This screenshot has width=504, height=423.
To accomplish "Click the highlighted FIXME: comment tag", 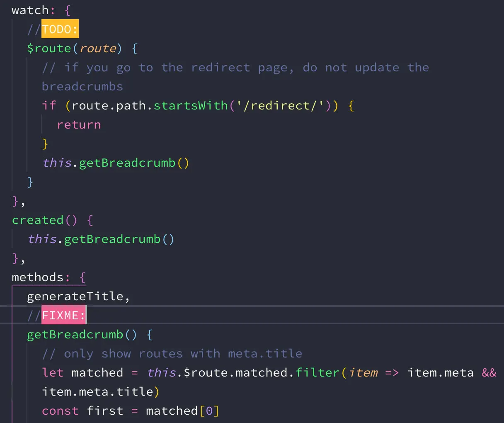I will coord(64,316).
